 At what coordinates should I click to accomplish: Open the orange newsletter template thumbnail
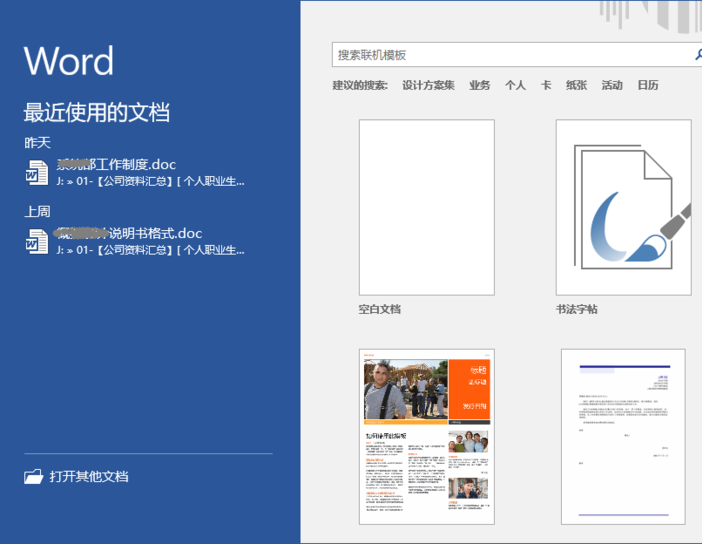click(x=426, y=436)
